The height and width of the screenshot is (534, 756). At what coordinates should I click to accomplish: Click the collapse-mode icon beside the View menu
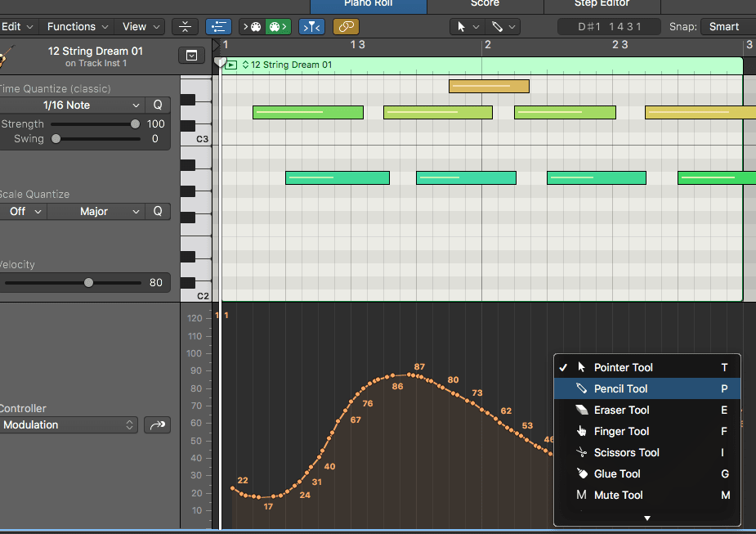pyautogui.click(x=185, y=26)
